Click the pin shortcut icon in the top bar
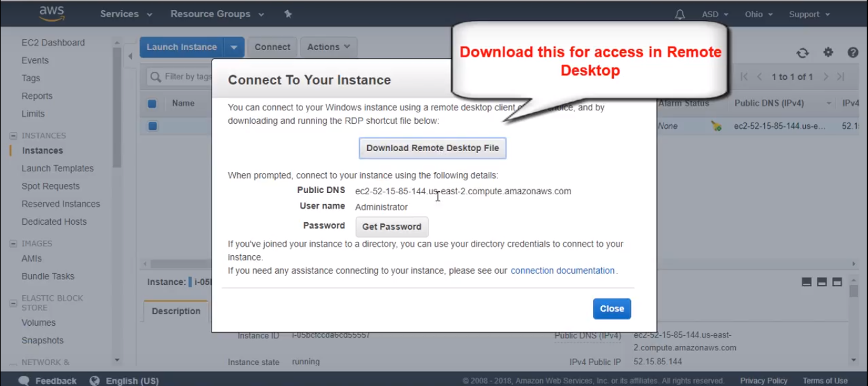This screenshot has width=868, height=386. (x=288, y=14)
